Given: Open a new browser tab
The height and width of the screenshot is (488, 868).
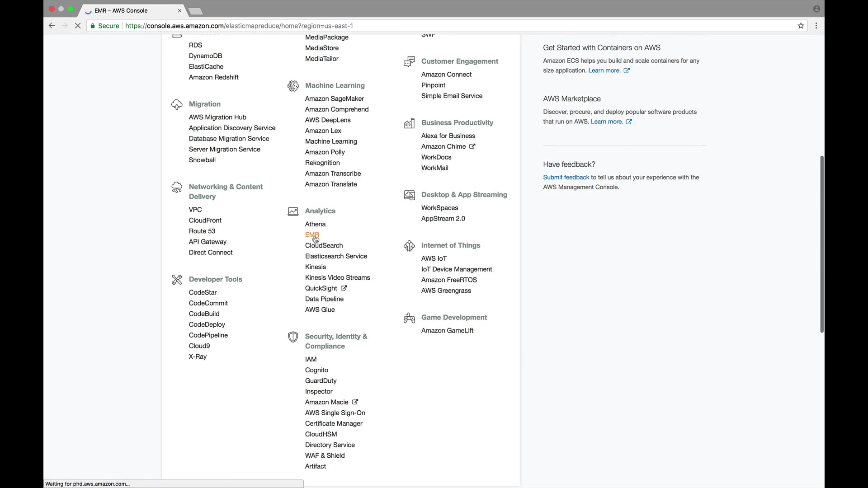Looking at the screenshot, I should pos(196,11).
